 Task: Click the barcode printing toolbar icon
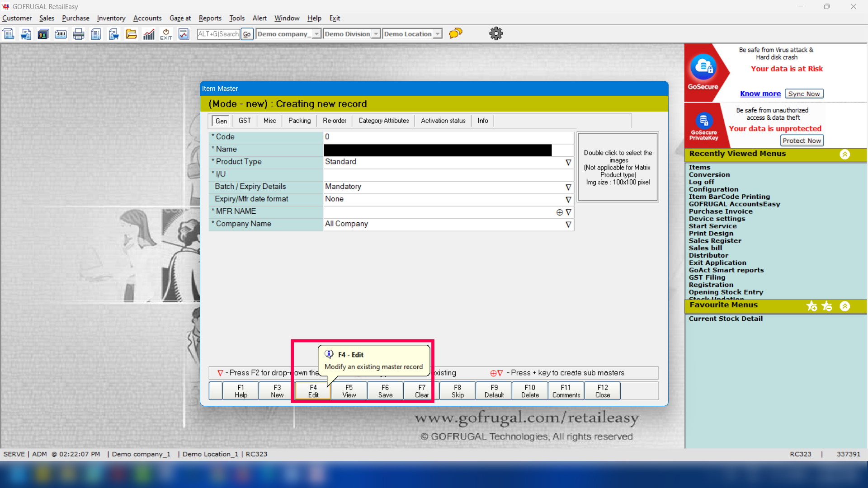tap(61, 34)
